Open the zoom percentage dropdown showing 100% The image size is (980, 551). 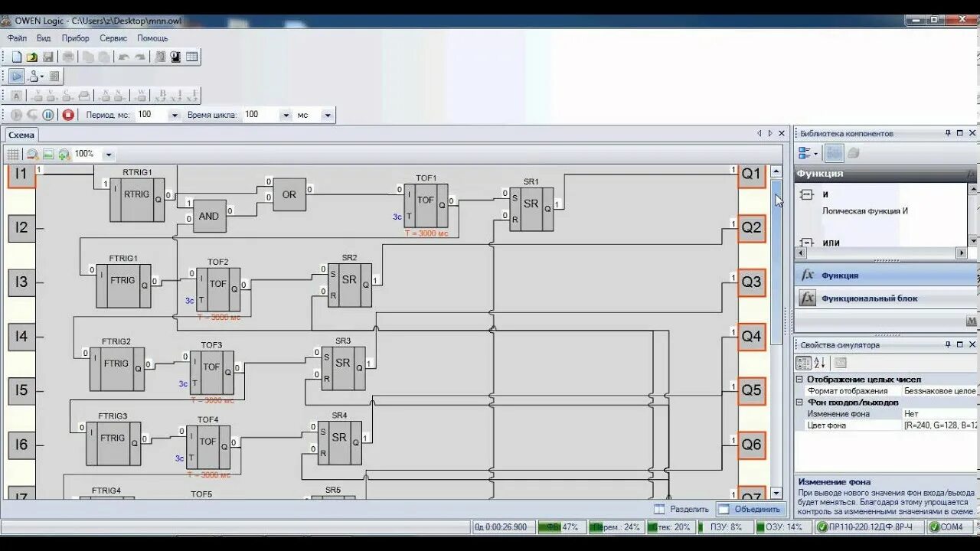point(108,155)
